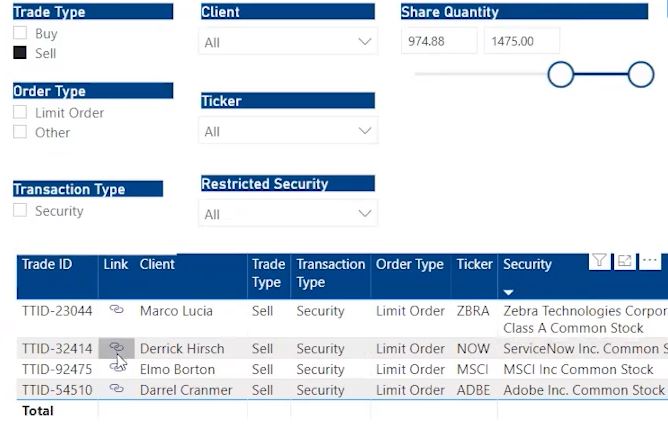Tick the Limit Order checkbox
668x429 pixels.
coord(20,113)
